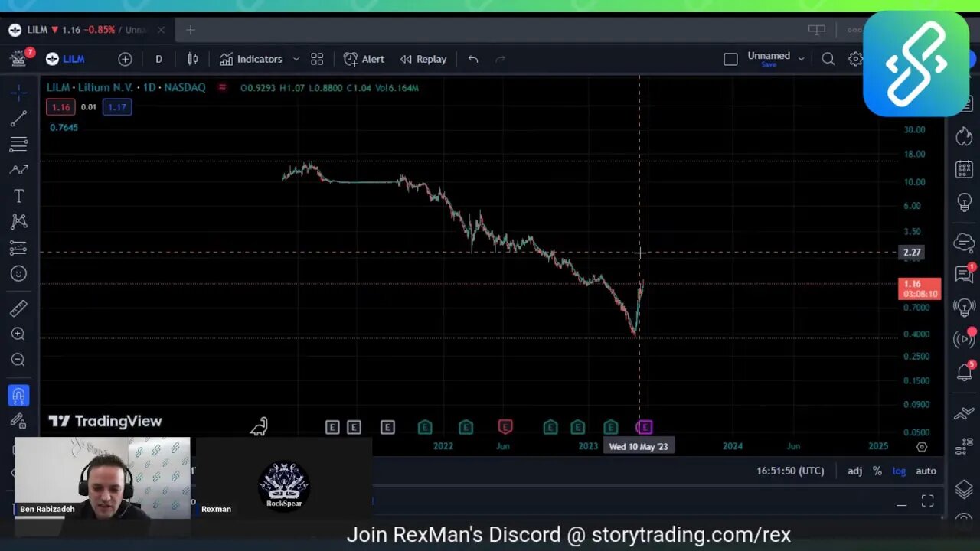Click the 1.16 sell price button

pos(60,107)
